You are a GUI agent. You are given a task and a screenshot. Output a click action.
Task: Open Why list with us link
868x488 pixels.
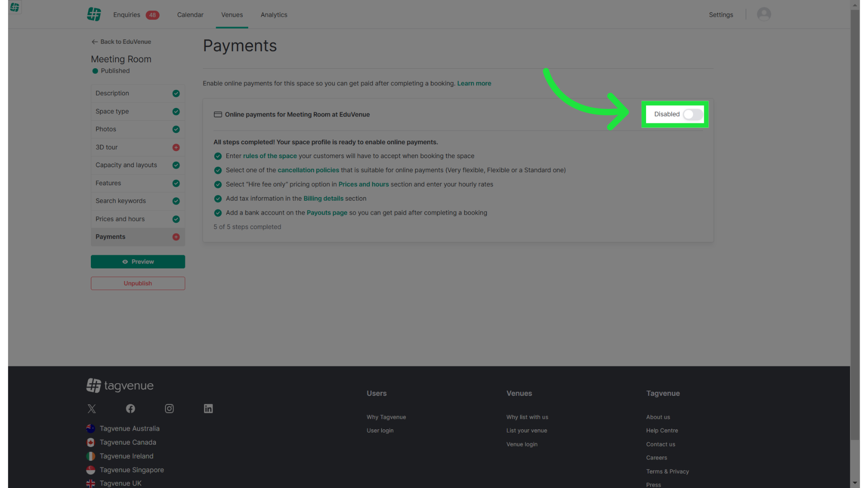pyautogui.click(x=527, y=418)
